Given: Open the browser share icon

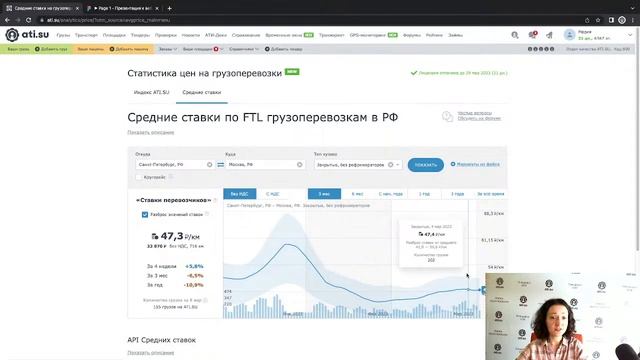Looking at the screenshot, I should (x=587, y=20).
